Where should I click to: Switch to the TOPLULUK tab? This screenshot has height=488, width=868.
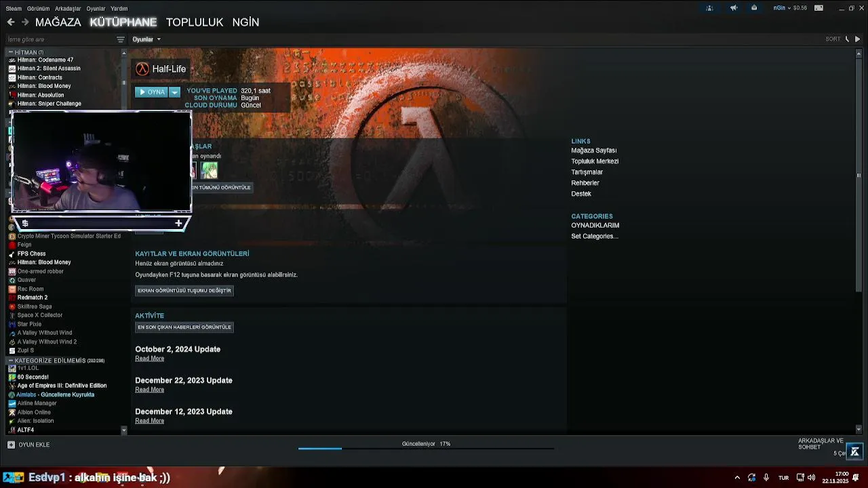click(x=195, y=22)
